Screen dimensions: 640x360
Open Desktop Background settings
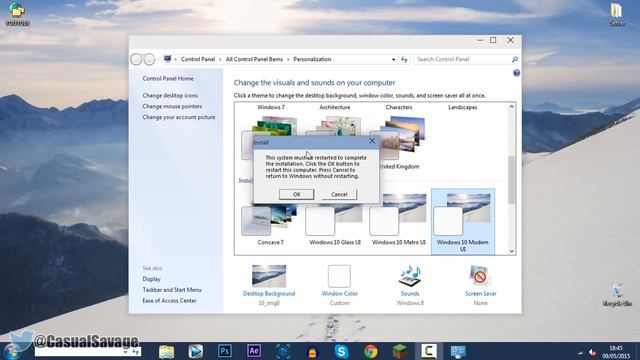point(269,284)
